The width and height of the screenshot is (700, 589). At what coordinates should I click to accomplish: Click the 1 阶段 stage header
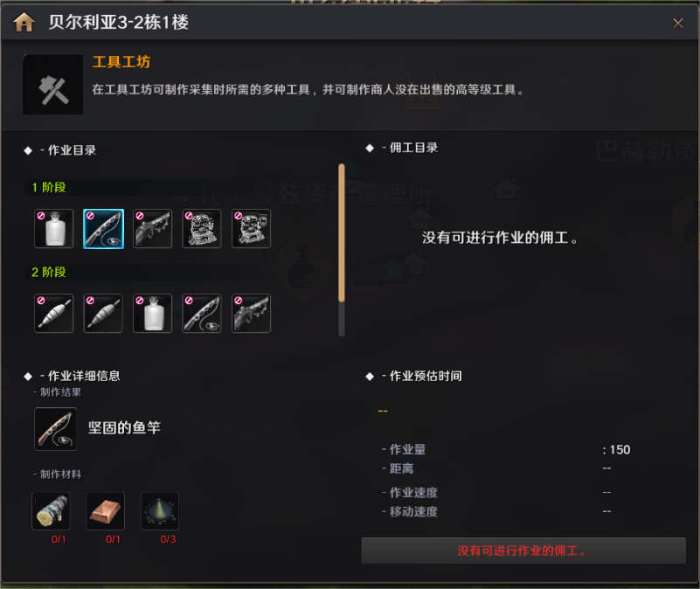pos(49,188)
